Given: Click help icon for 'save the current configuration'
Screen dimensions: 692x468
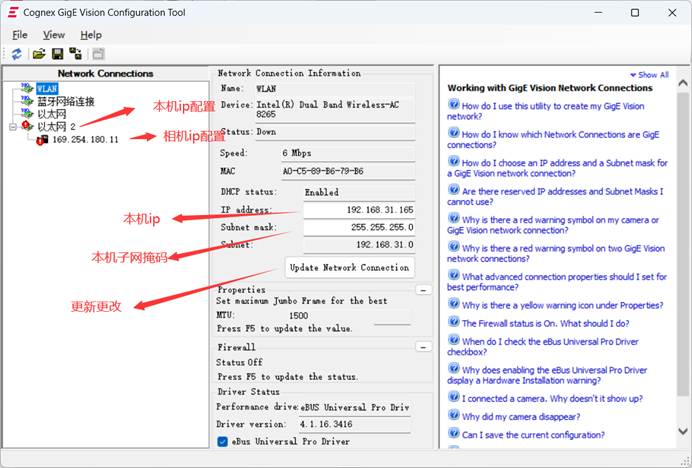Looking at the screenshot, I should coord(454,433).
